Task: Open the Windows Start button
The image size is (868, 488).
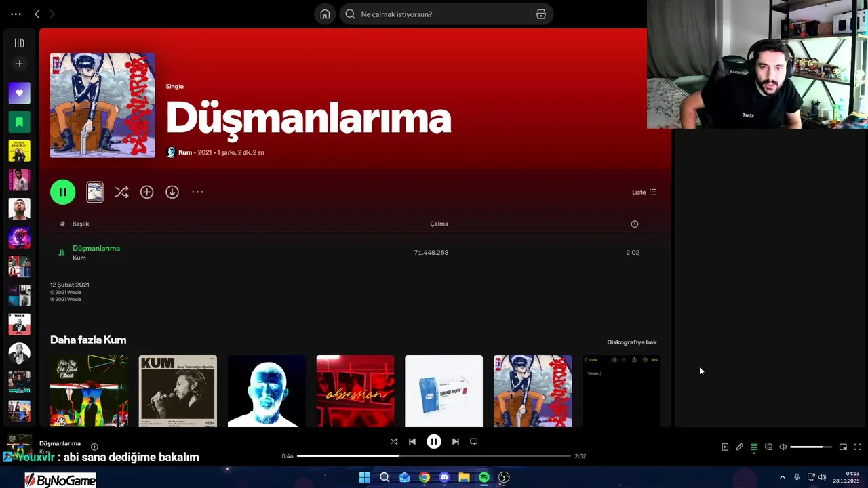Action: (364, 477)
